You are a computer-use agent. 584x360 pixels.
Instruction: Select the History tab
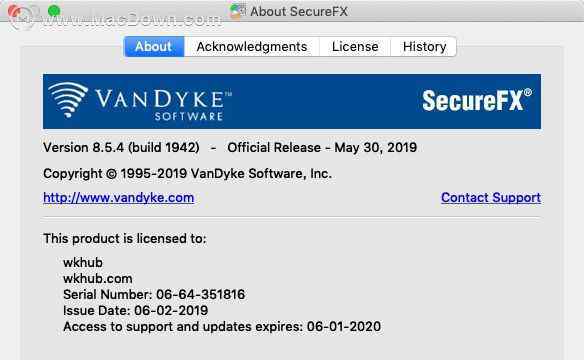424,47
